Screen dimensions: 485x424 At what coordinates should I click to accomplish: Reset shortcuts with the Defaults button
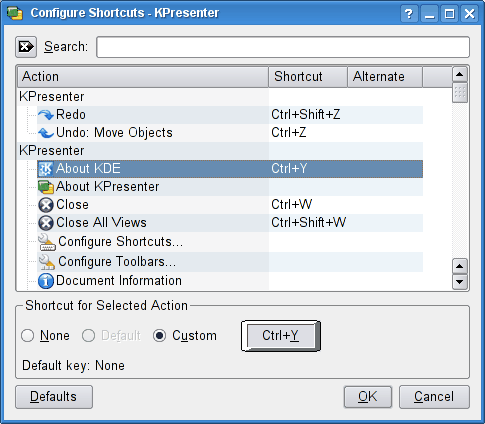(54, 397)
